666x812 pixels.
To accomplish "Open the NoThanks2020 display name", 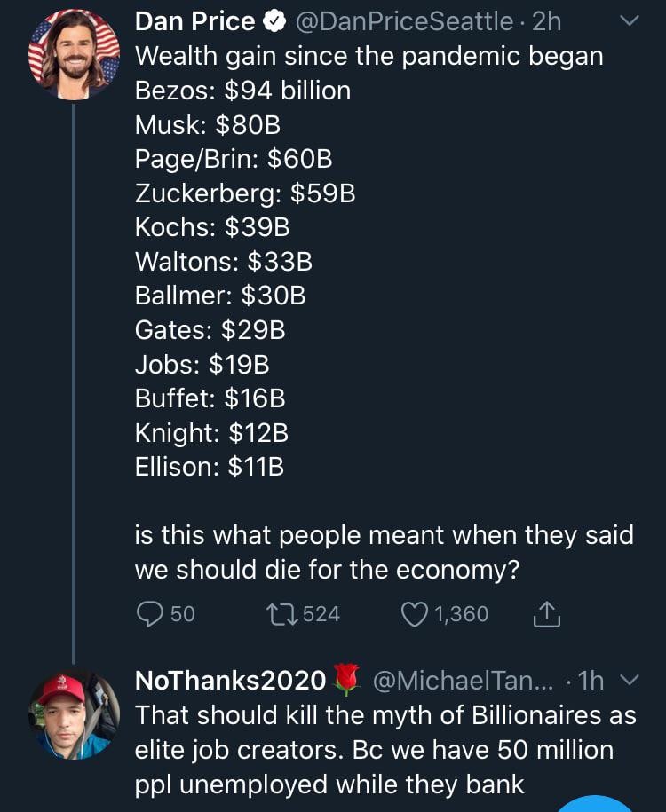I will (229, 681).
